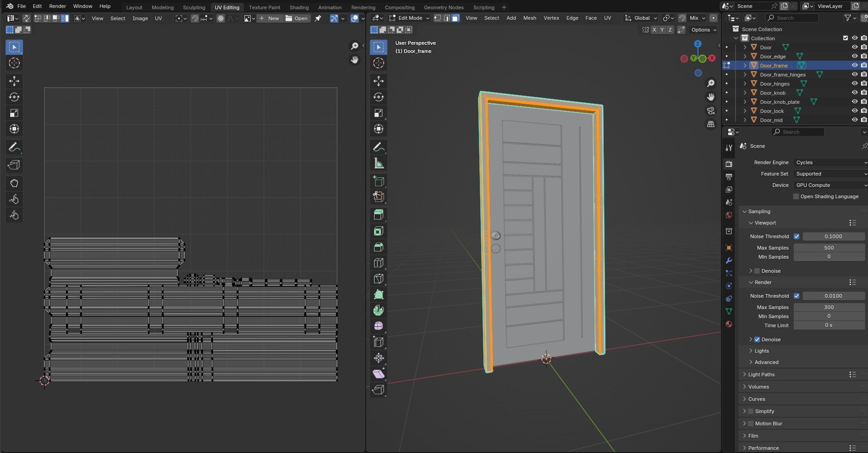Select the Poly Build tool
868x453 pixels.
tap(378, 295)
